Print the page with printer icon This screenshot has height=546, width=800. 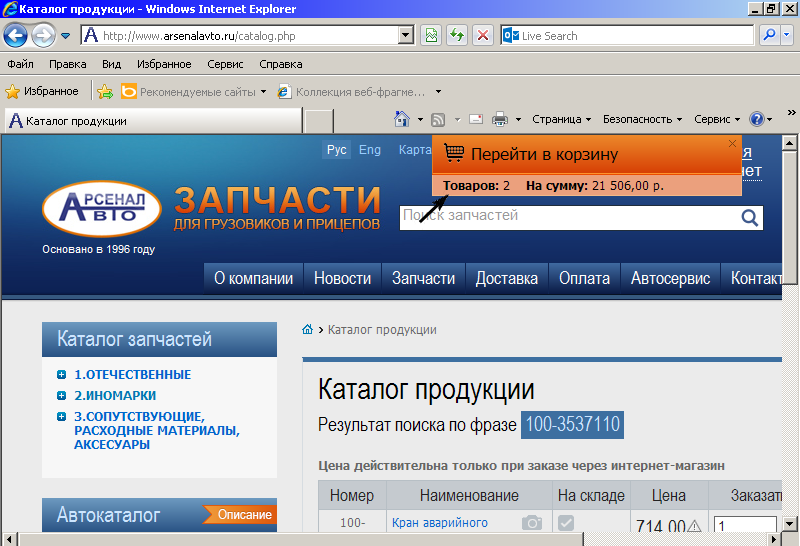pyautogui.click(x=499, y=119)
